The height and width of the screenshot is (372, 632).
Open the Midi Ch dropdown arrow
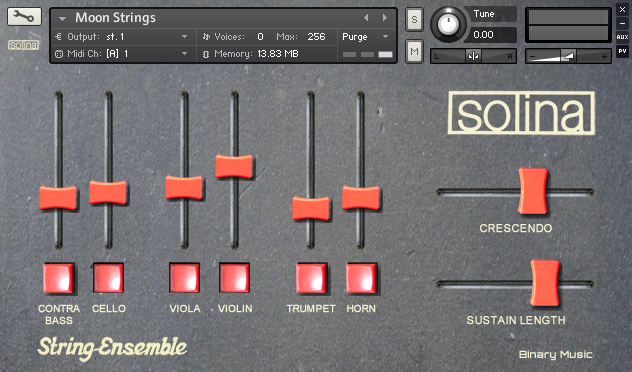click(x=184, y=54)
